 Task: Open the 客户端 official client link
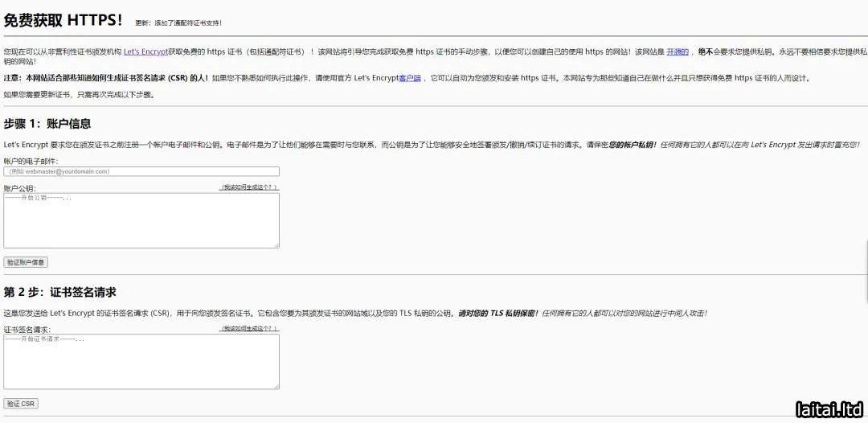point(410,79)
